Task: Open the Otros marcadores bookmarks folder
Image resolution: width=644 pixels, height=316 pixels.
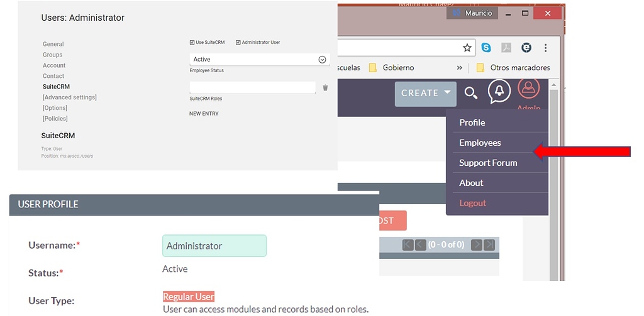Action: pos(513,68)
